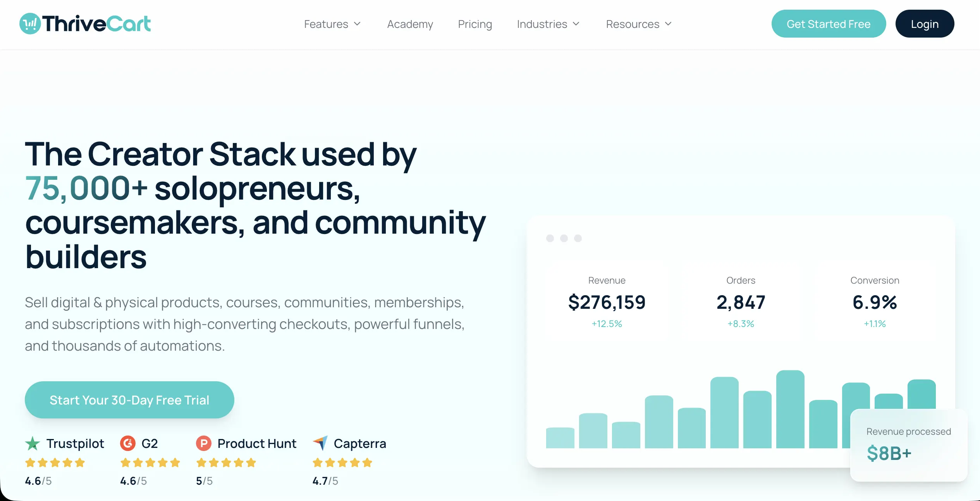
Task: Click the 75,000+ highlighted headline number
Action: click(86, 189)
